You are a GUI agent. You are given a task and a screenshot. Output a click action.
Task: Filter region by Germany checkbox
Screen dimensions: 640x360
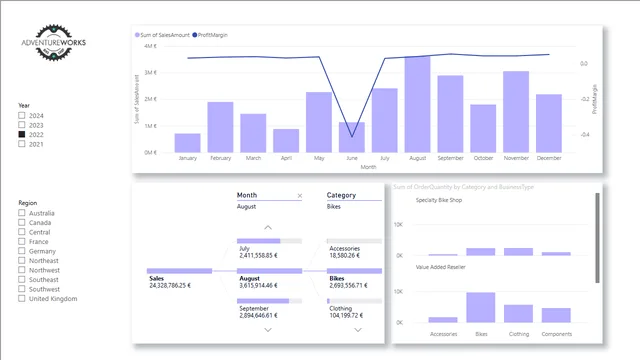point(22,251)
